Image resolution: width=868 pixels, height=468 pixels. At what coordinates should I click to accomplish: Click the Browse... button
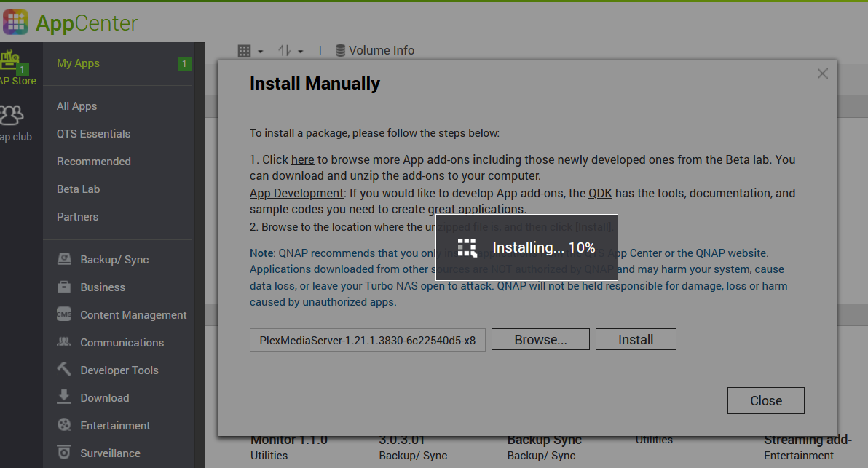pyautogui.click(x=540, y=340)
